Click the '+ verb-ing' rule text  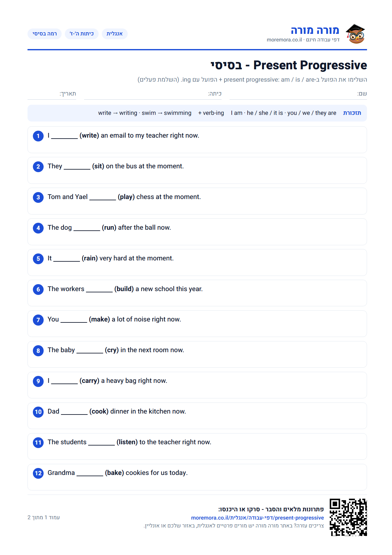[211, 113]
